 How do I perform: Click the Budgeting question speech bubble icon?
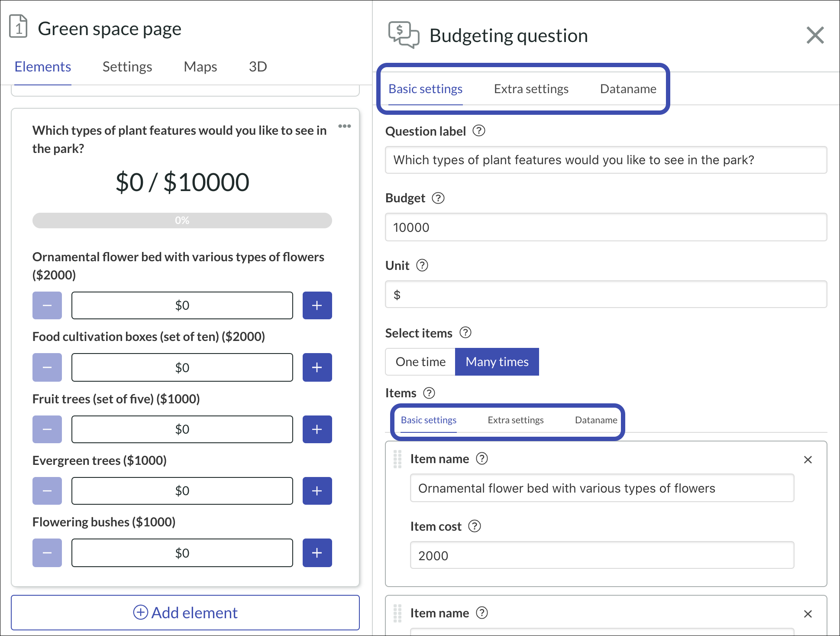pos(404,35)
